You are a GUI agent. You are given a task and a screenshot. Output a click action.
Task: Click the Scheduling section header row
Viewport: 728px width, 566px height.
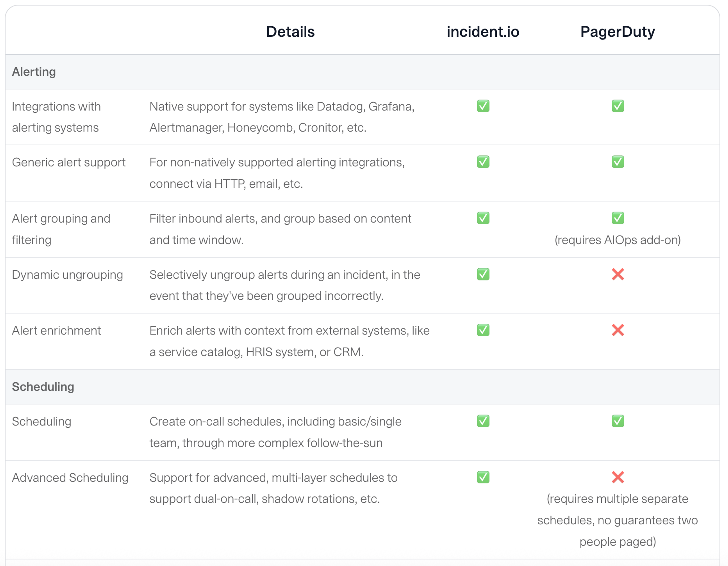pos(43,387)
